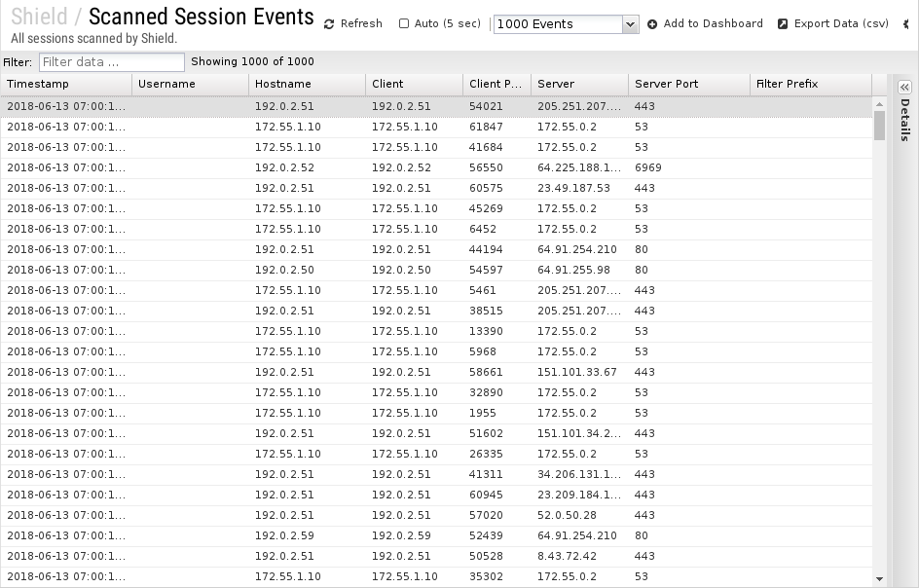Select the row with server 8.43.72.42

point(436,556)
